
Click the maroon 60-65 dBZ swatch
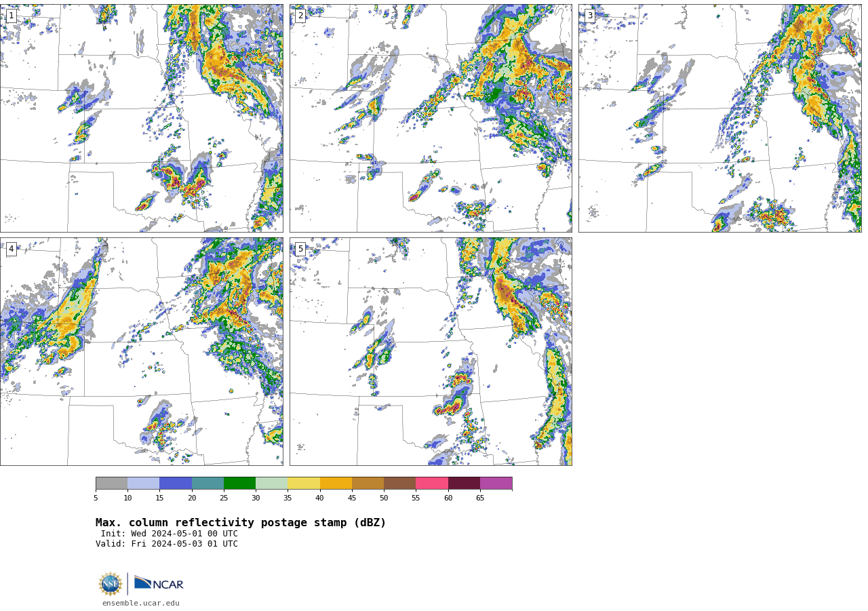pos(464,483)
